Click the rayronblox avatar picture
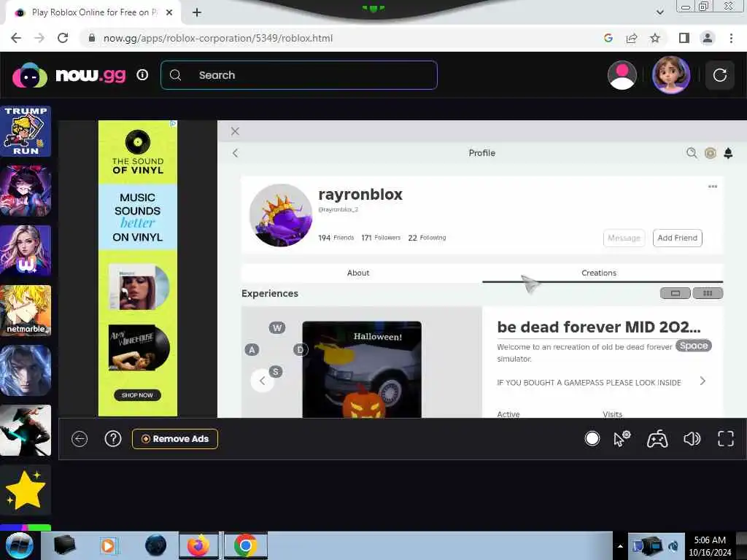 [281, 215]
